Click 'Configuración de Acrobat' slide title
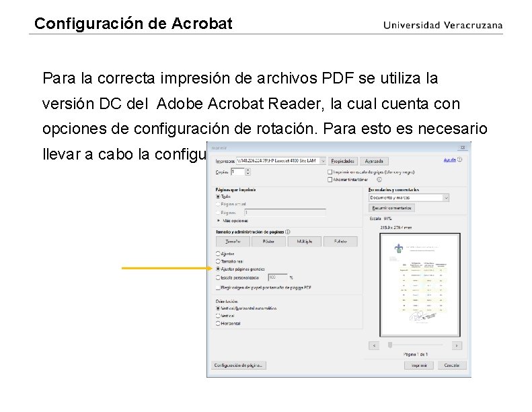The image size is (532, 412). click(x=133, y=24)
